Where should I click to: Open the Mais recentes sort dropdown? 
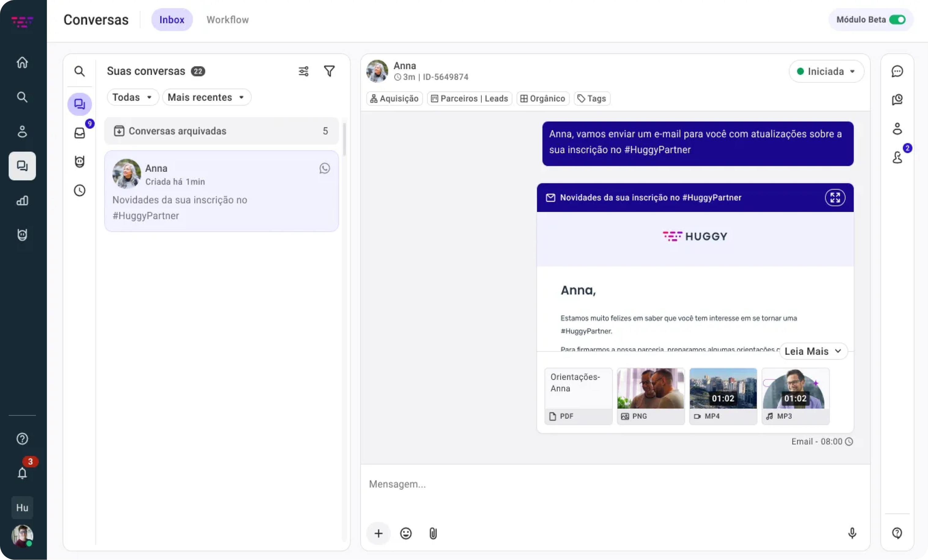(x=206, y=97)
